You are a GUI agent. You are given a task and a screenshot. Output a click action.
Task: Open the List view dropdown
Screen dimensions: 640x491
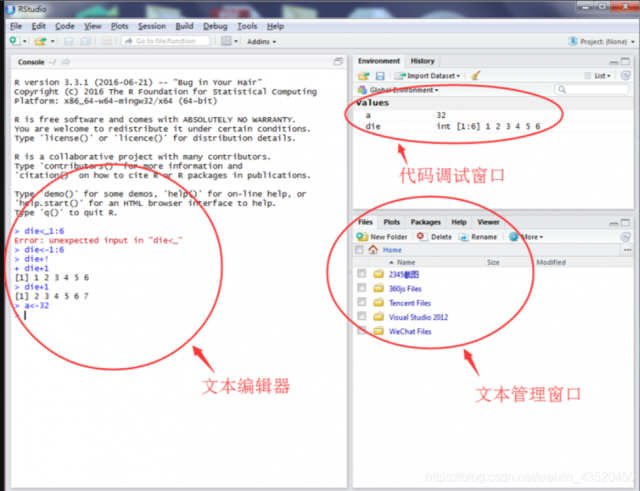(597, 76)
